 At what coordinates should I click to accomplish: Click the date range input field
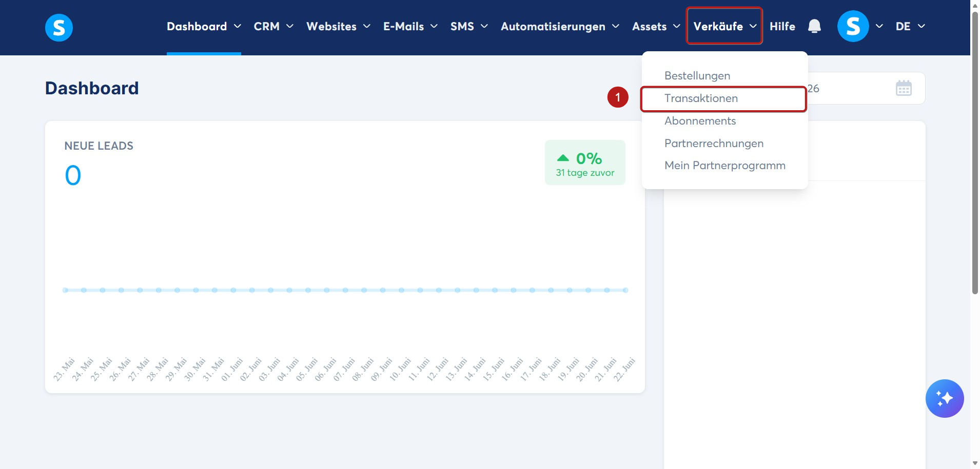coord(866,88)
